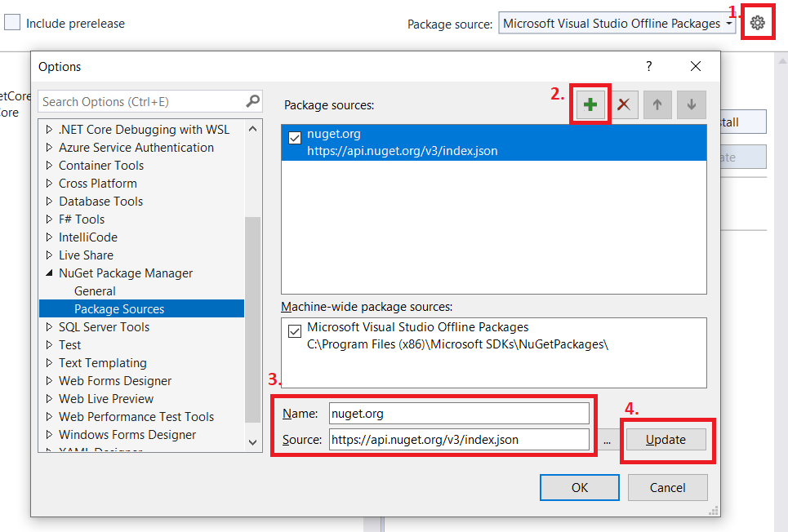This screenshot has height=532, width=788.
Task: Open Package source dropdown
Action: [617, 23]
